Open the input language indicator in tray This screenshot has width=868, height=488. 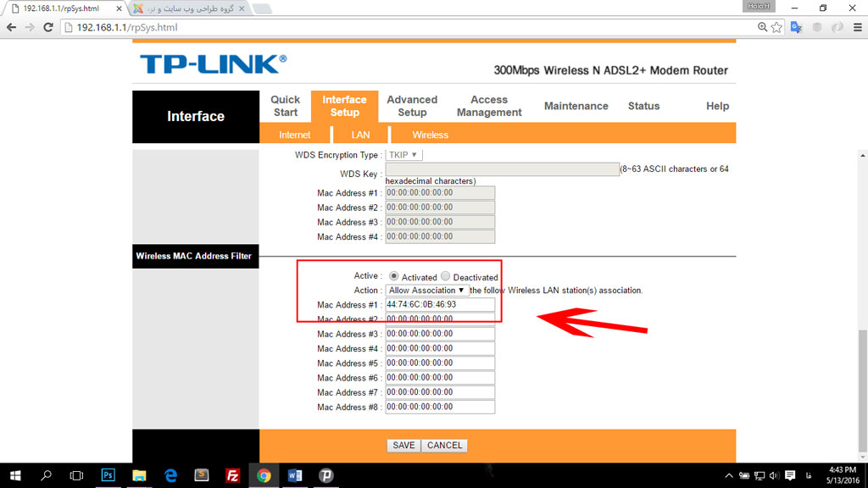809,476
